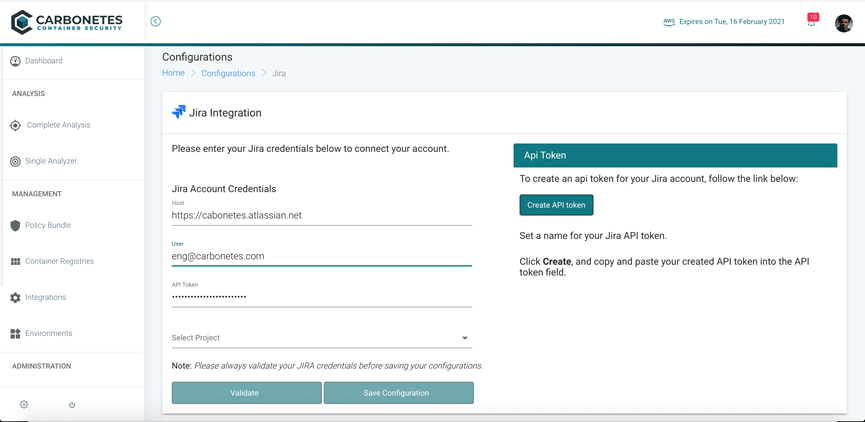Viewport: 865px width, 422px height.
Task: Click the 'Set a name for your Jira API token' text
Action: click(x=594, y=236)
